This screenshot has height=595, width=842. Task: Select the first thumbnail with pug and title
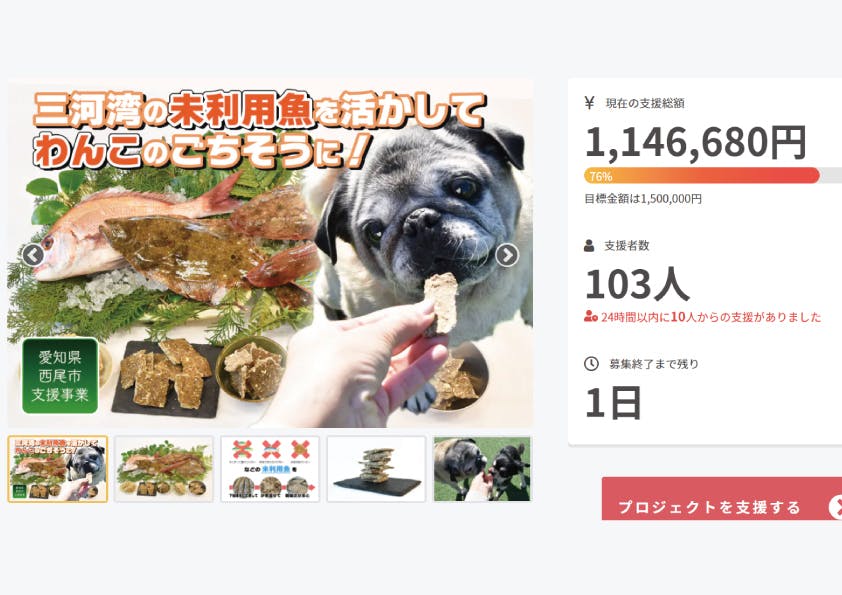[x=57, y=469]
